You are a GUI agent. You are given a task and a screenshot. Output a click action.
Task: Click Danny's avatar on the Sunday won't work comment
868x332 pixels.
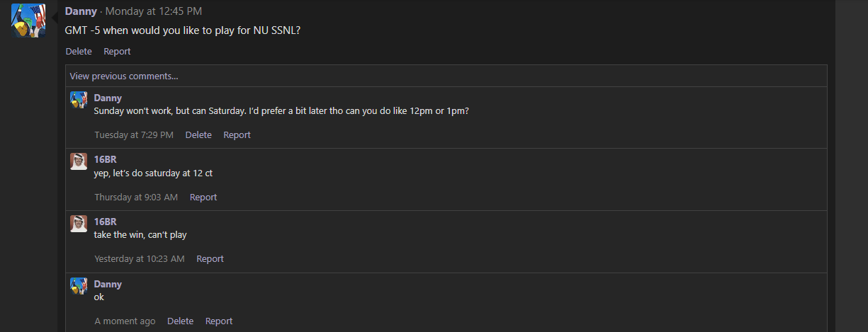click(x=79, y=100)
